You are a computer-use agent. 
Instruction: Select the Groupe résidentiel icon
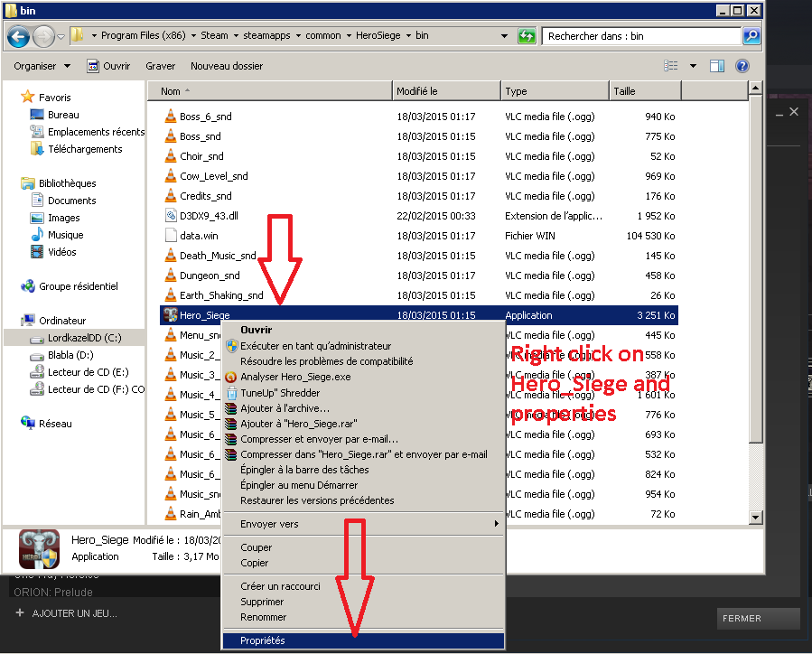27,285
